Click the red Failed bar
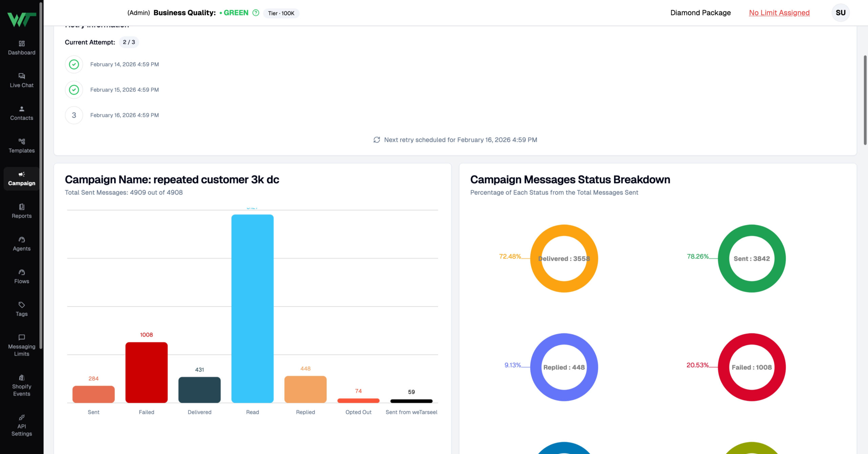Screen dimensions: 868x454 [146, 372]
